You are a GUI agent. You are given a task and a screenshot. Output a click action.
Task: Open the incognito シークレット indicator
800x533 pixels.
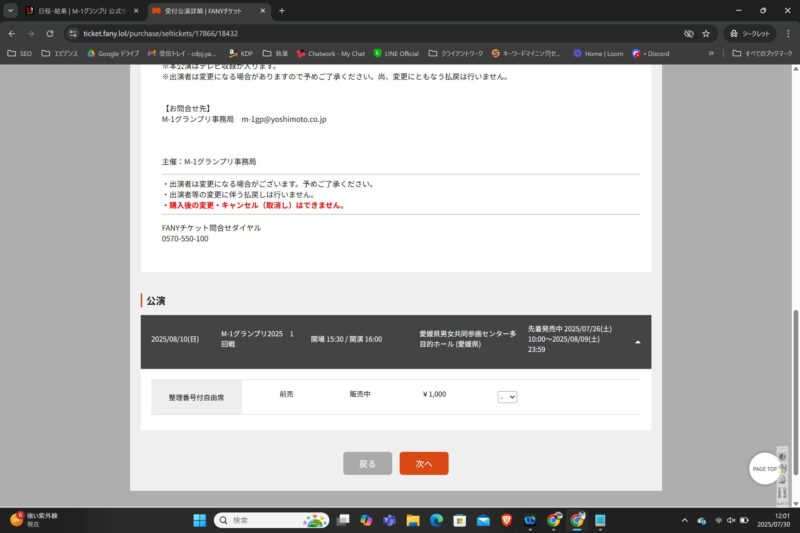(749, 34)
